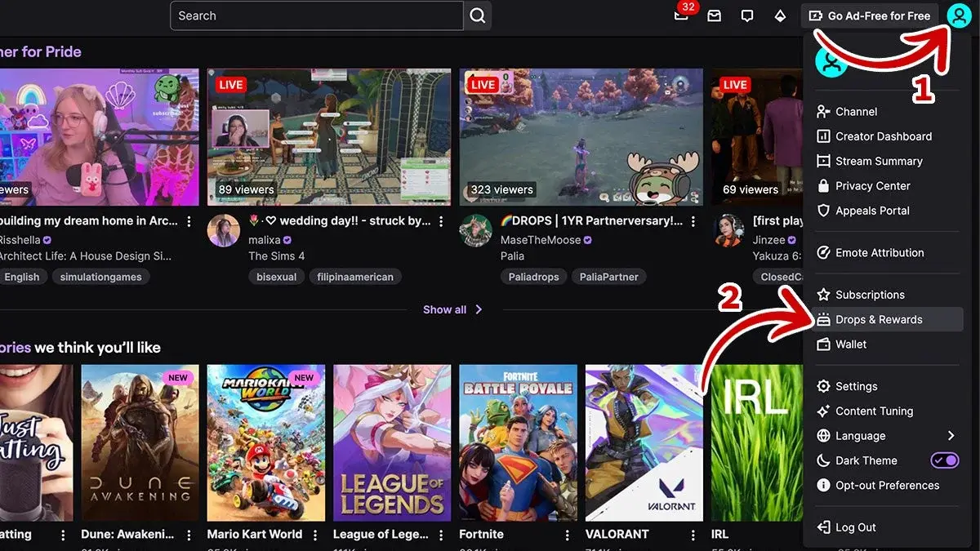Open the Mario Kart World category cover

click(x=266, y=443)
